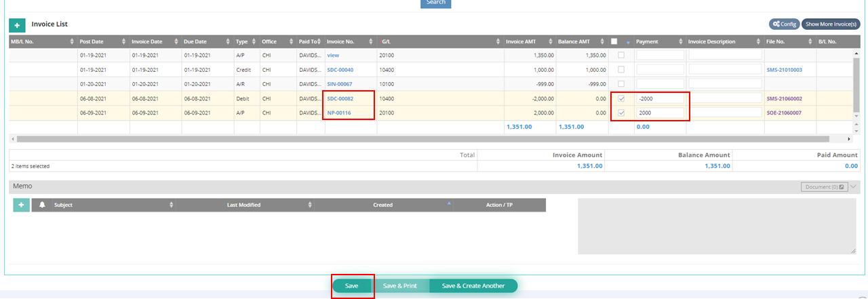
Task: Add a new invoice with the plus icon
Action: [x=17, y=25]
